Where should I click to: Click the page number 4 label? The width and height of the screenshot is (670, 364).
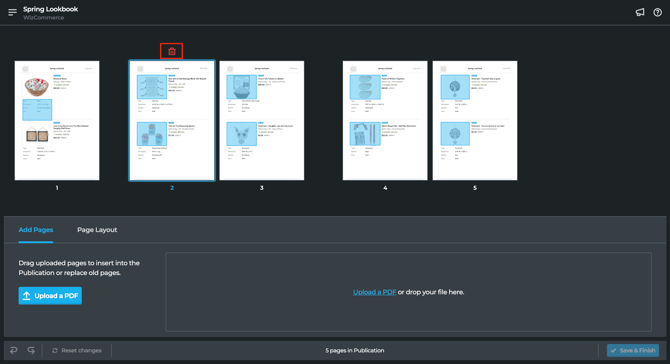click(x=385, y=188)
